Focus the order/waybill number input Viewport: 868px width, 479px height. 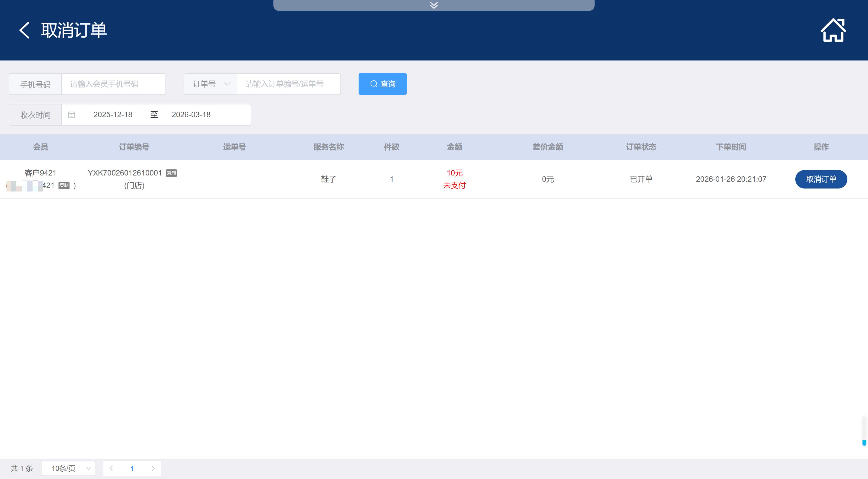pyautogui.click(x=288, y=84)
